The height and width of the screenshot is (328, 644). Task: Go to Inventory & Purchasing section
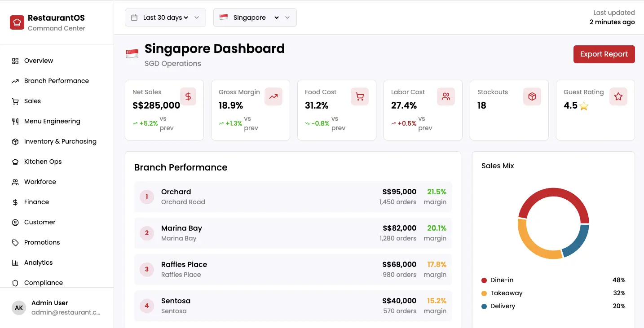pos(60,141)
